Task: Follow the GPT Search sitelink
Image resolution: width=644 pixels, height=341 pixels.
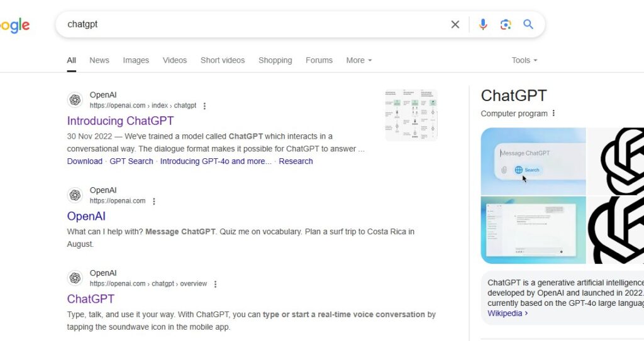Action: 131,161
